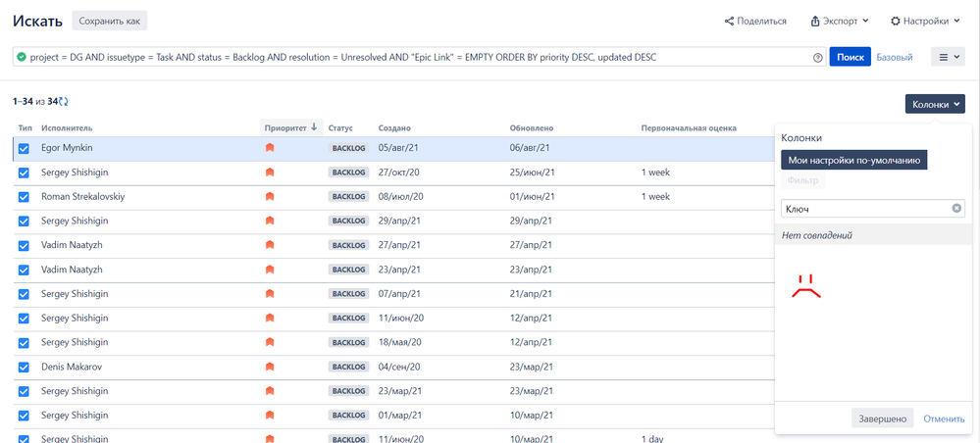Click the 1 week estimate in Roman Strekalovskiy row

point(655,197)
